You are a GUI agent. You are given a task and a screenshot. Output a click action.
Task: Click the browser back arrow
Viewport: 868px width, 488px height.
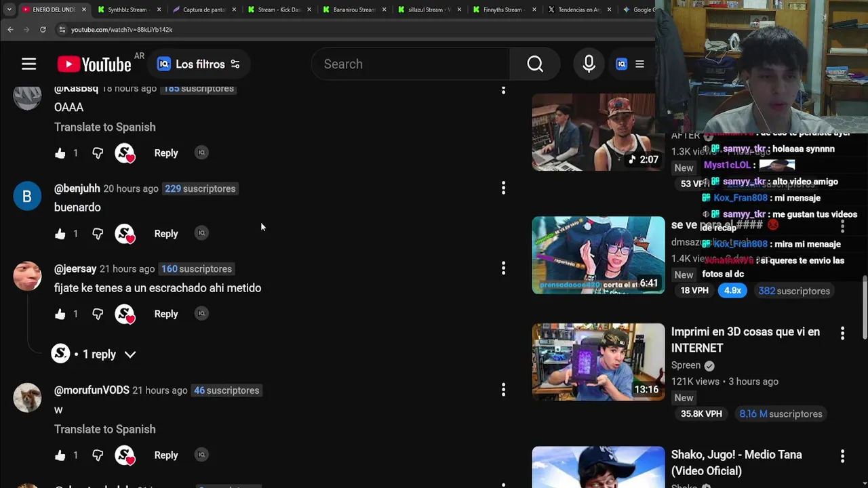[x=10, y=30]
